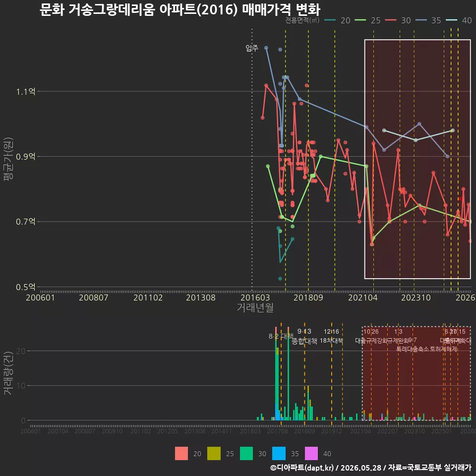Click the chart title '문화 거송그랑데리움 아파트(2016) 매매가격 변화'
Viewport: 476px width, 476px height.
click(x=179, y=10)
